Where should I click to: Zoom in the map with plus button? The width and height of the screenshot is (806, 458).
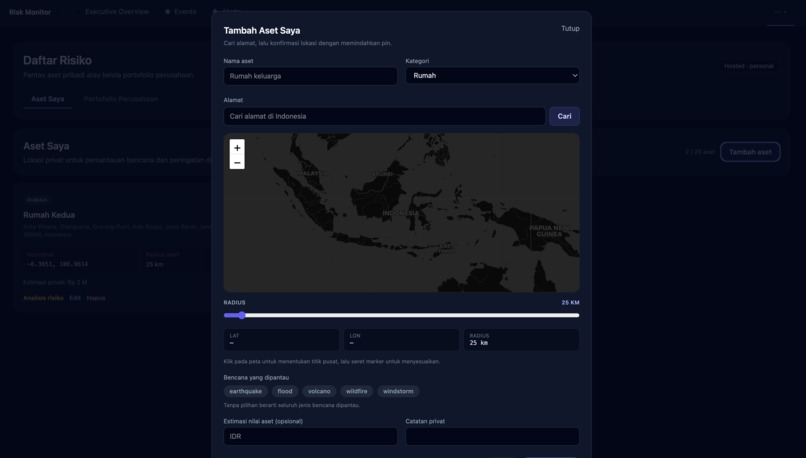(x=237, y=148)
